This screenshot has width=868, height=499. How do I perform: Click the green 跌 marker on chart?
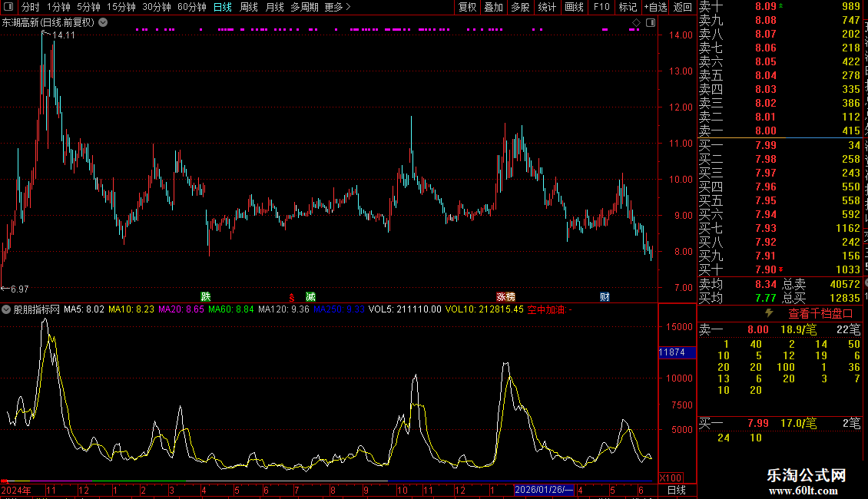[206, 297]
